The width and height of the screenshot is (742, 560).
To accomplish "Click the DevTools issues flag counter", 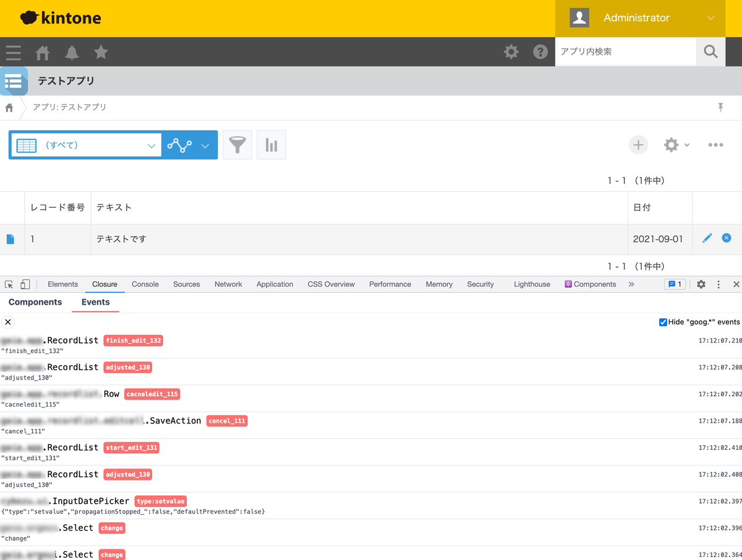I will pos(675,284).
